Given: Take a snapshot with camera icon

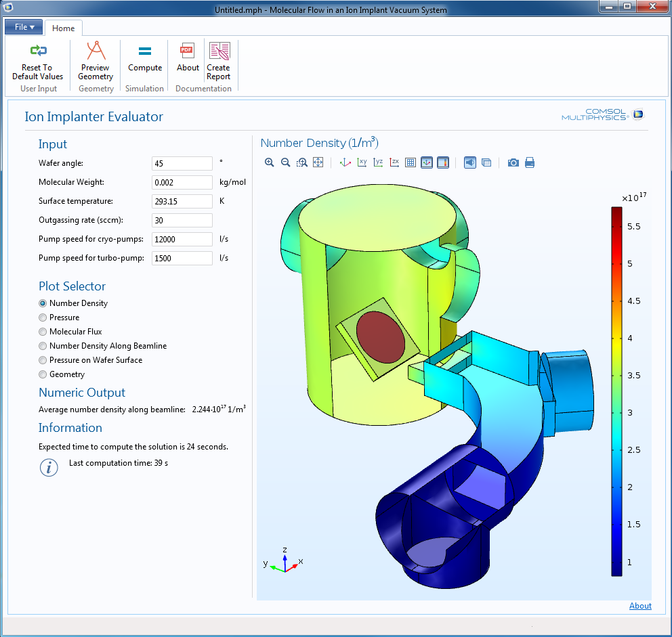Looking at the screenshot, I should [x=513, y=162].
